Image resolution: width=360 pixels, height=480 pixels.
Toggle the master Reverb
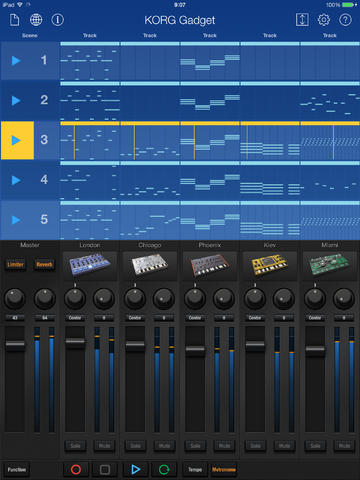click(44, 264)
